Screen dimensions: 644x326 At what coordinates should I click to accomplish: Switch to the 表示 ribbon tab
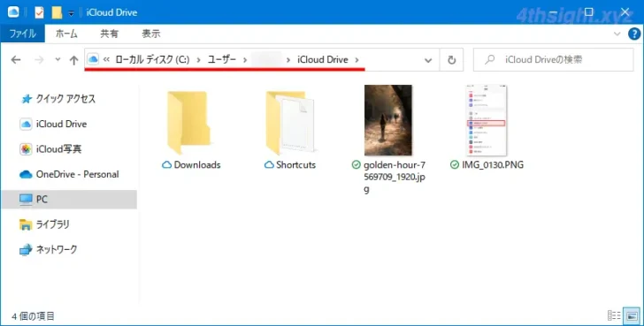[150, 34]
